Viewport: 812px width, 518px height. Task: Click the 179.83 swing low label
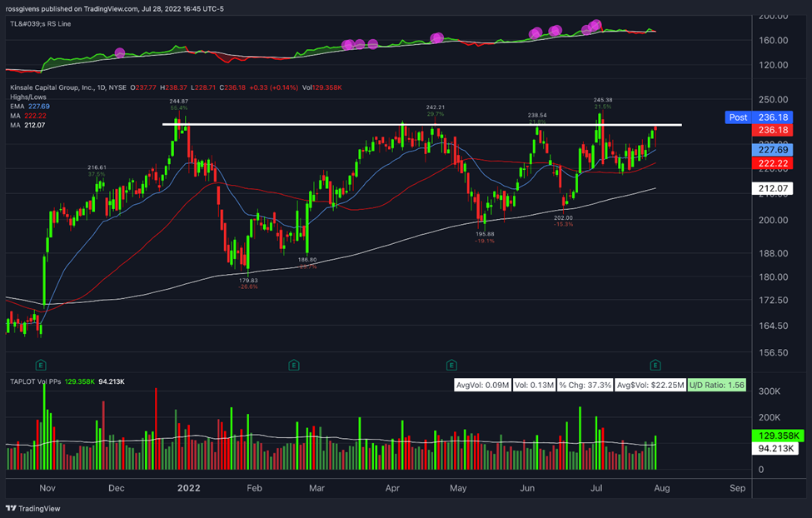(x=248, y=281)
